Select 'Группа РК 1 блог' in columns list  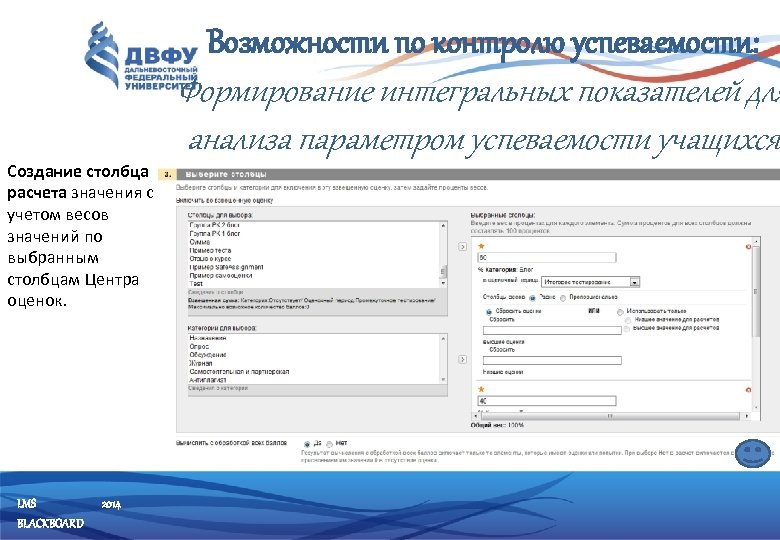(215, 233)
